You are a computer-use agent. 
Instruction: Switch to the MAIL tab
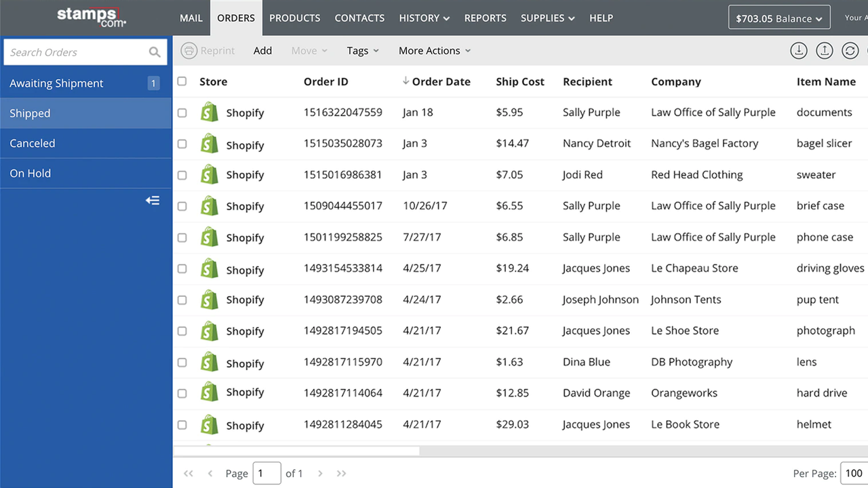point(191,18)
